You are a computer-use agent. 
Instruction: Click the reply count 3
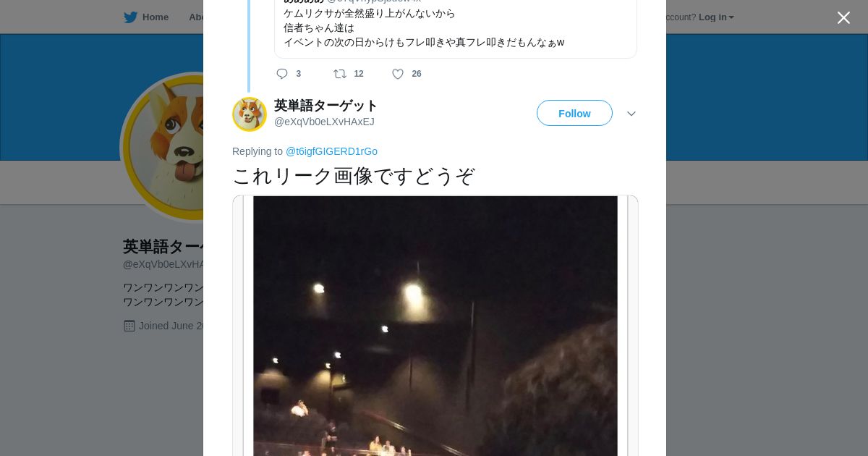click(298, 74)
